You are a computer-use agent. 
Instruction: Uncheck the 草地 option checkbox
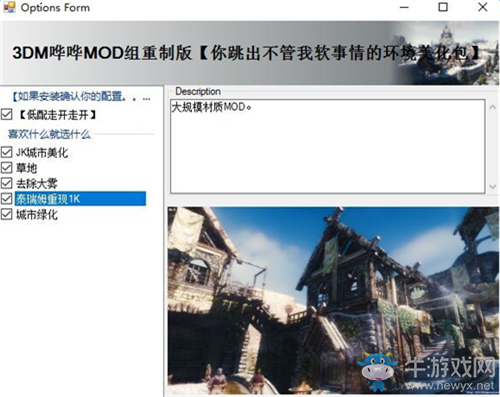7,167
